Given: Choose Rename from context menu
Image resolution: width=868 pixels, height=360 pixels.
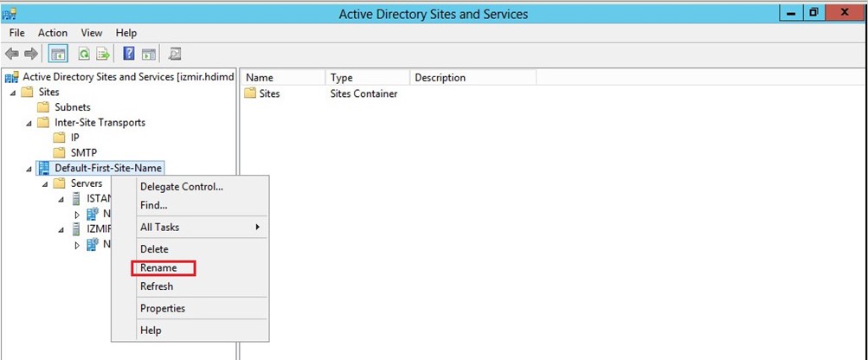Looking at the screenshot, I should [x=158, y=267].
